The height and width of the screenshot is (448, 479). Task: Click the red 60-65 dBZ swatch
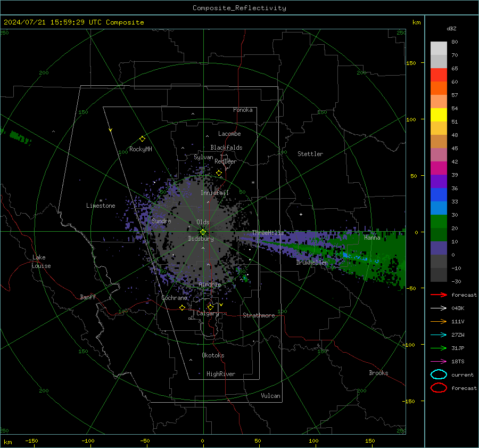439,75
